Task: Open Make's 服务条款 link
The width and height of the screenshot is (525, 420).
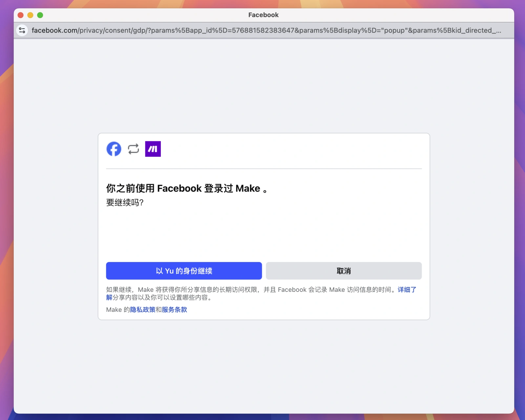Action: (x=174, y=310)
